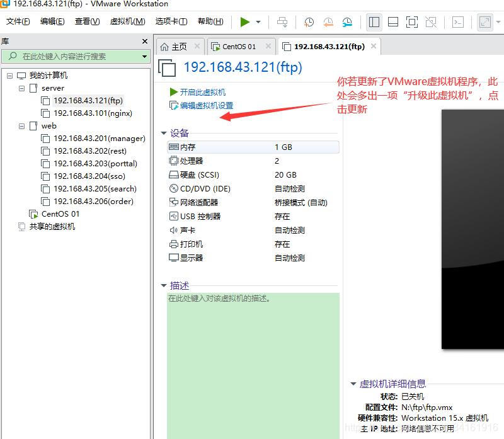Click the 硬盘 (SCSI) hard disk icon
This screenshot has height=439, width=504.
(x=174, y=174)
